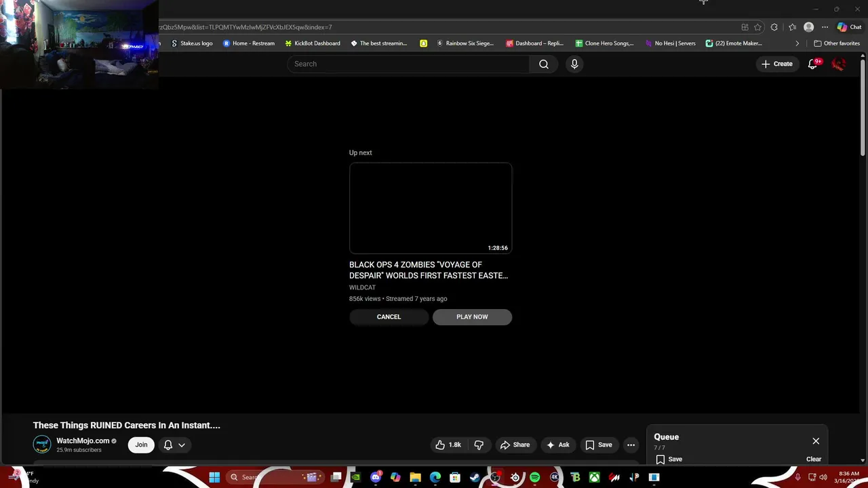Open Steam from the taskbar

pyautogui.click(x=475, y=477)
